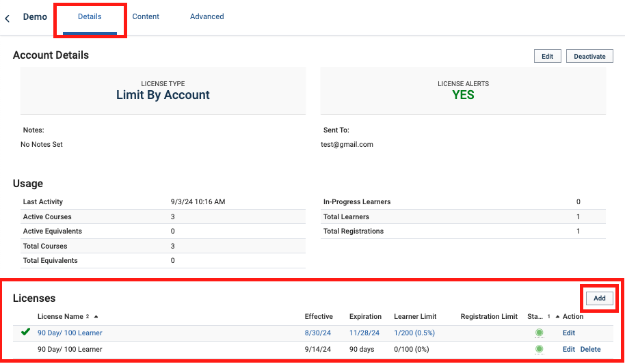
Task: Click the 11/28/24 expiration date link
Action: click(364, 333)
